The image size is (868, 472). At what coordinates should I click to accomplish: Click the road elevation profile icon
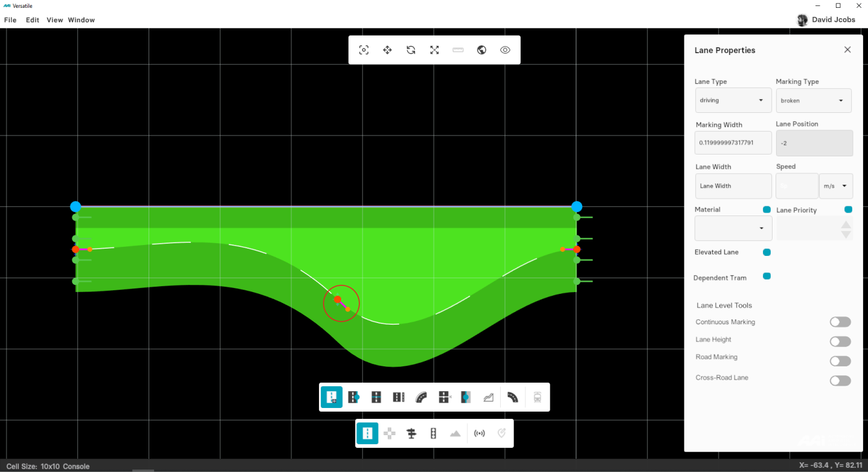488,397
